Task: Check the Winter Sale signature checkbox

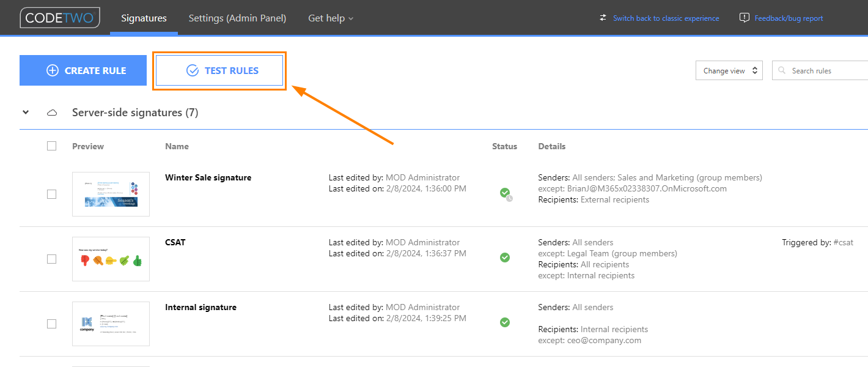Action: point(52,194)
